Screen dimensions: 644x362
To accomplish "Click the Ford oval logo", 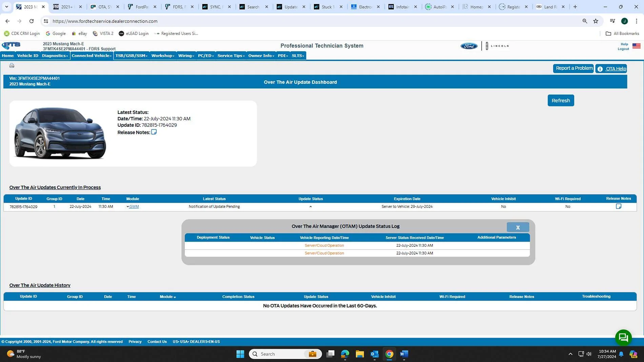I will 469,46.
